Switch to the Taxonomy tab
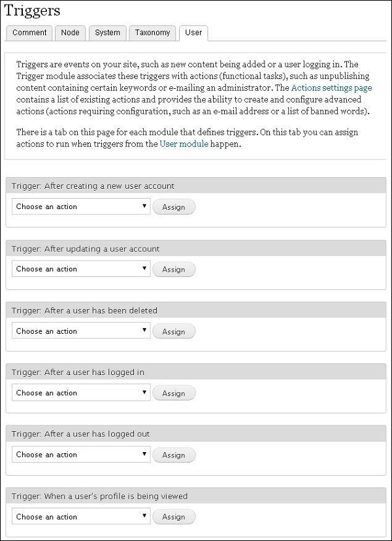Image resolution: width=392 pixels, height=541 pixels. [152, 33]
